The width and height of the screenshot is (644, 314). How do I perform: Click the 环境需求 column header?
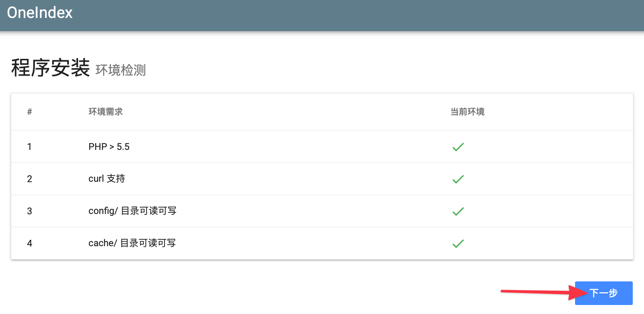tap(106, 112)
